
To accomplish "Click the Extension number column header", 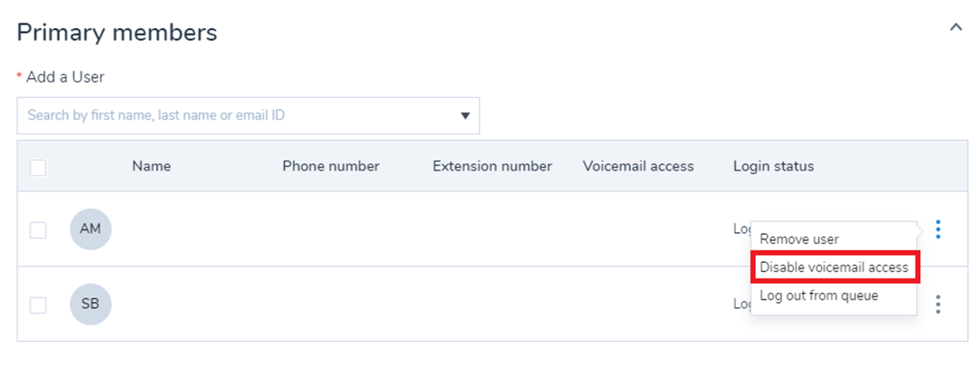I will point(492,166).
